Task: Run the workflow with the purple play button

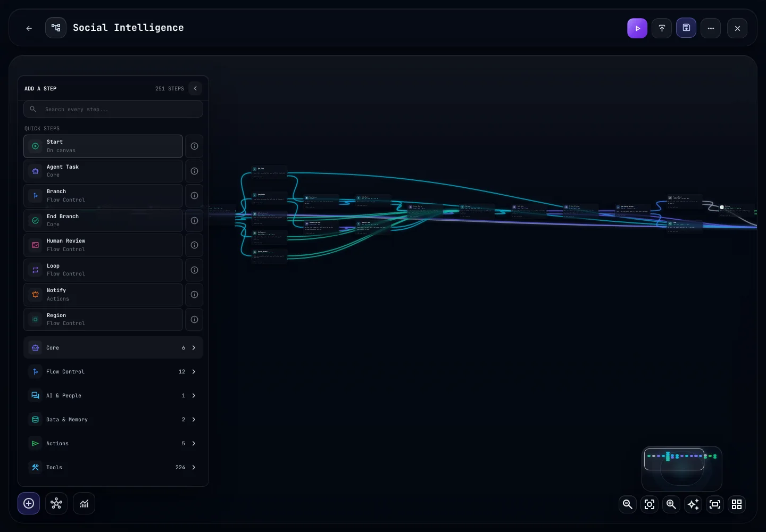Action: tap(637, 28)
